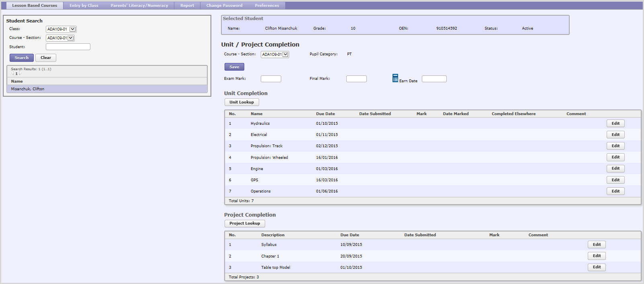Edit the Hydraulics unit row
Viewport: 644px width, 284px height.
[x=615, y=124]
